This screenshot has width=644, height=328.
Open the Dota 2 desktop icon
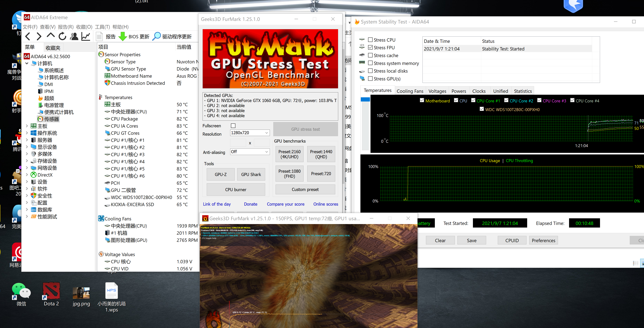click(51, 291)
